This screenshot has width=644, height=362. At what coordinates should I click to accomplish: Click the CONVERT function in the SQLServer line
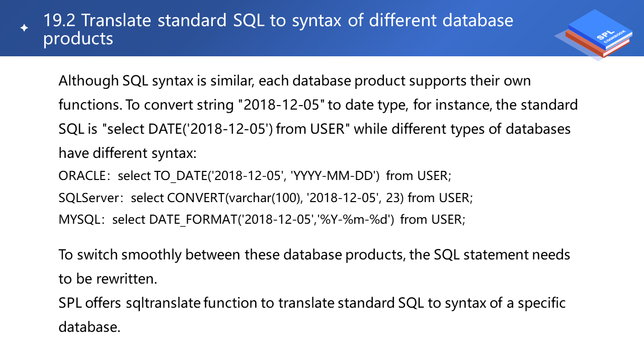click(195, 198)
